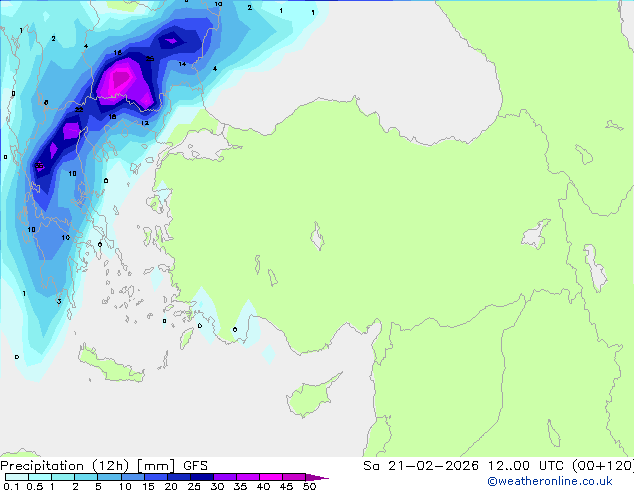Pick the 5–10 mm legend swatch
Image resolution: width=634 pixels, height=490 pixels.
(x=109, y=477)
